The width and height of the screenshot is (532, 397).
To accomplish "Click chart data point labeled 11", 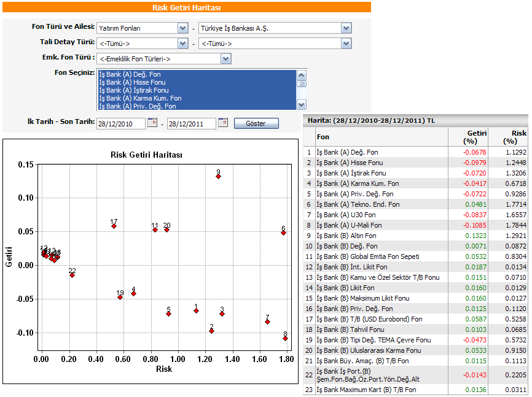I will coord(155,230).
